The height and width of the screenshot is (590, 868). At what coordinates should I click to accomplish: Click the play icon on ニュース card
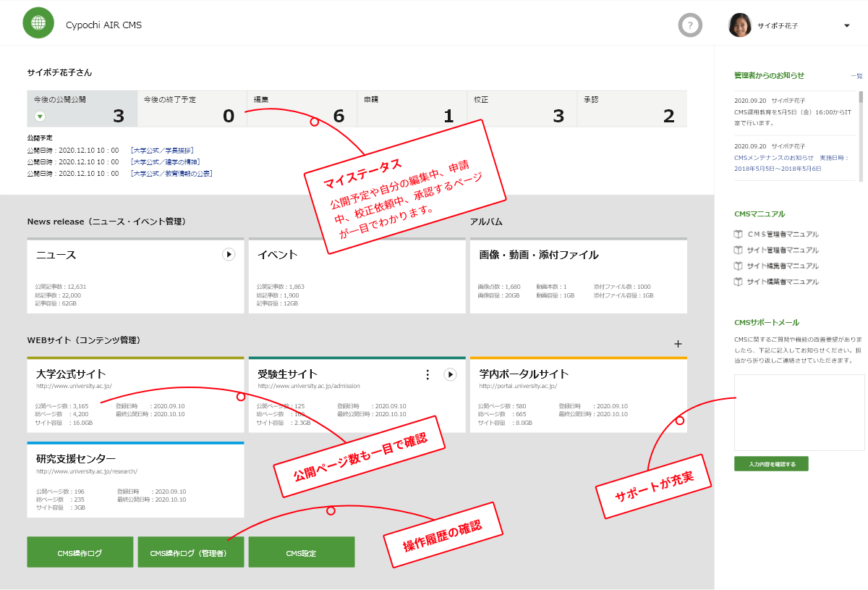tap(229, 254)
